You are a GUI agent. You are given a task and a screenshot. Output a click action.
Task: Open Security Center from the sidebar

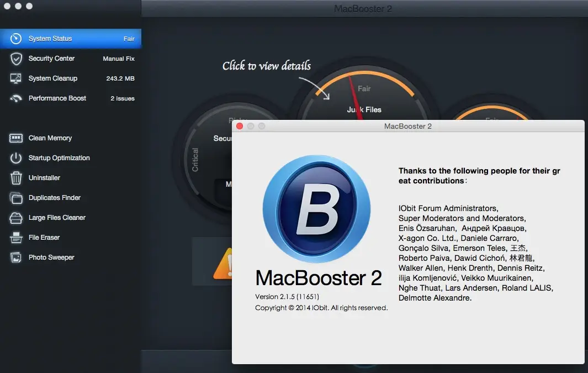(71, 59)
